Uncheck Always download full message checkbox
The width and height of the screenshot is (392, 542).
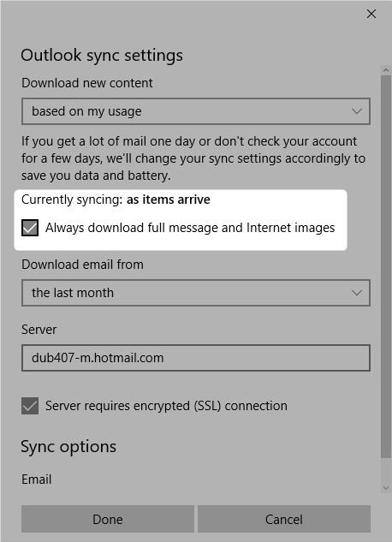click(x=30, y=228)
